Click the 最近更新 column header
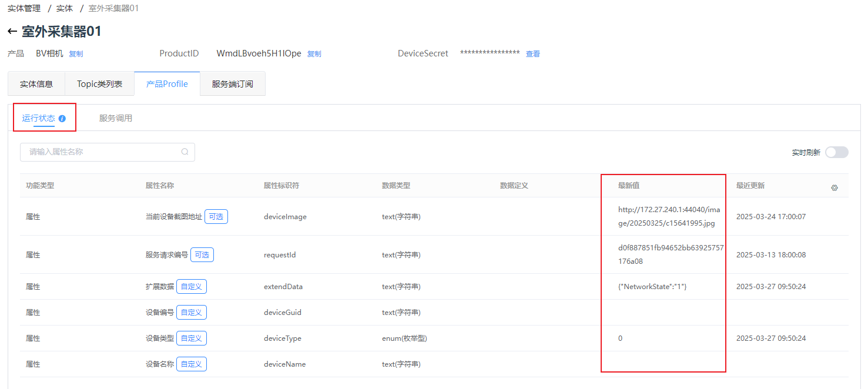868x389 pixels. click(750, 186)
